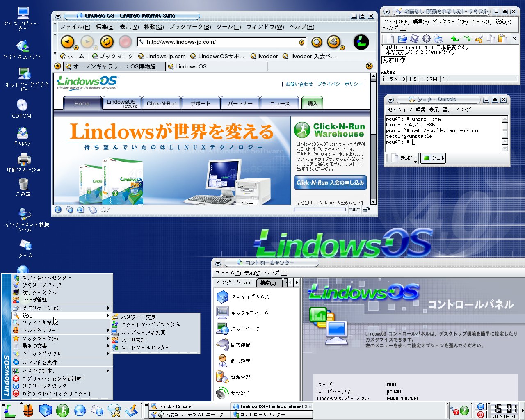Expand the パネルの設定 submenu
Screen dimensions: 525x420
tap(62, 371)
